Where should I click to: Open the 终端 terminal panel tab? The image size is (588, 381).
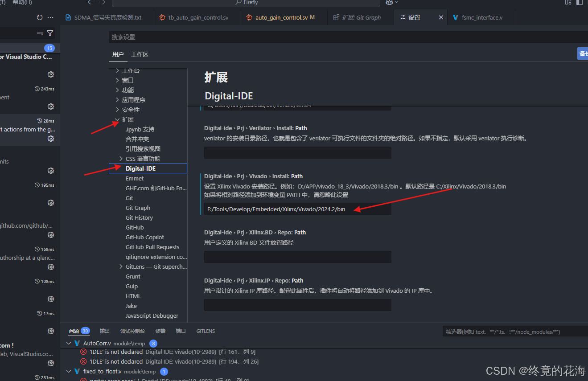click(160, 331)
